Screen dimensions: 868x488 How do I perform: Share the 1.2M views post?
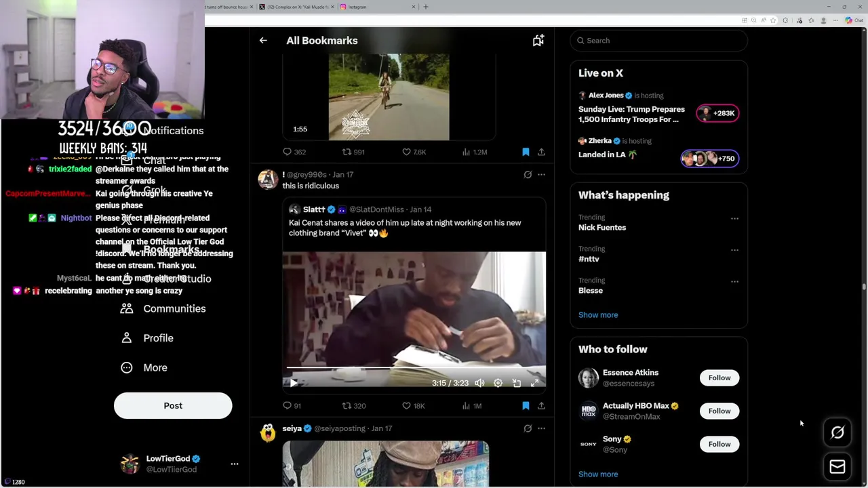click(x=541, y=152)
